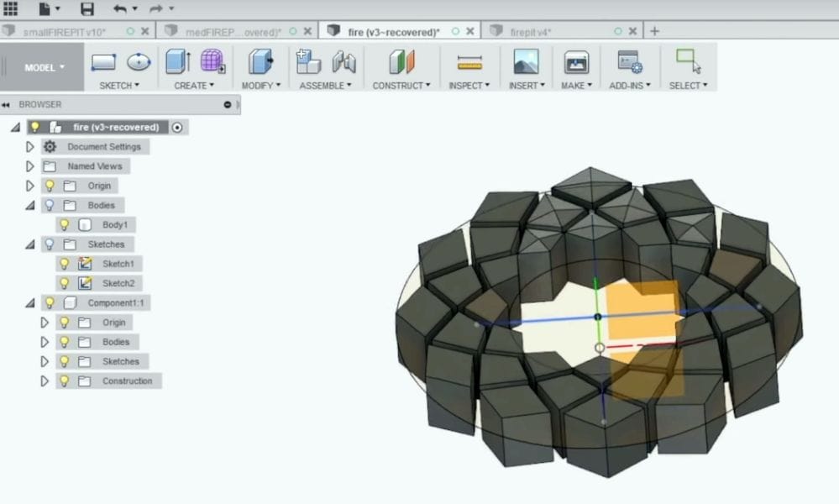Click the Create Sketch icon
Viewport: 839px width, 504px height.
tap(103, 62)
